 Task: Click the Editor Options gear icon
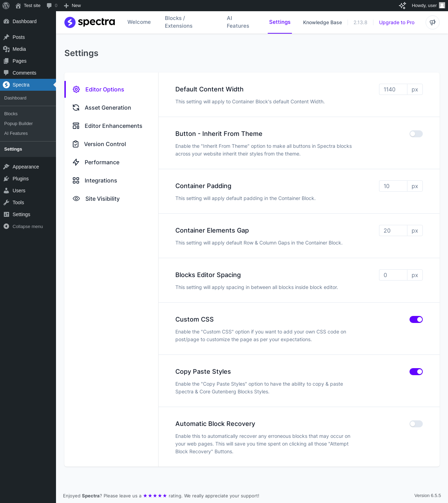tap(76, 89)
